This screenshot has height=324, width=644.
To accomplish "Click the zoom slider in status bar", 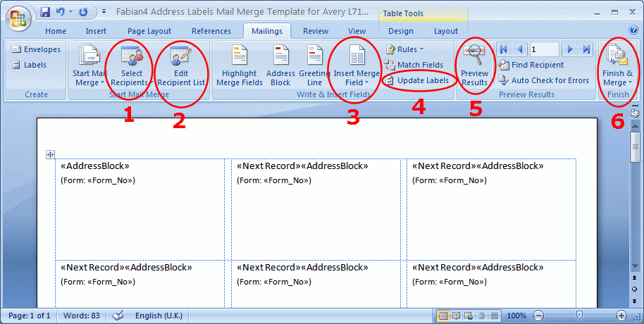I will pos(578,316).
